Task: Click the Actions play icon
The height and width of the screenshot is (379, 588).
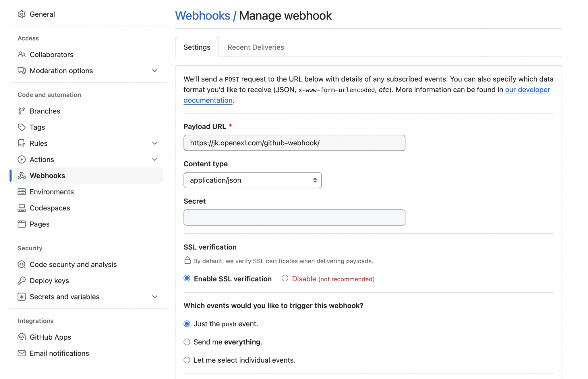Action: [22, 159]
